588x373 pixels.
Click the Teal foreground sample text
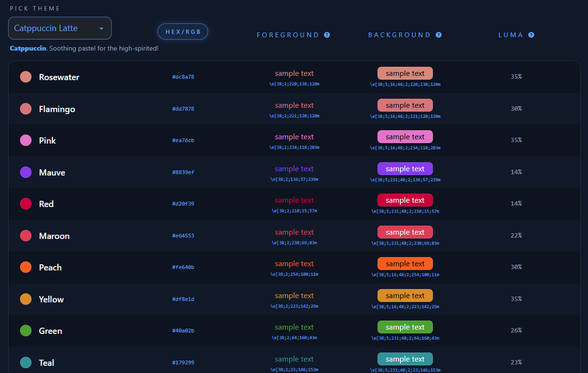tap(294, 359)
